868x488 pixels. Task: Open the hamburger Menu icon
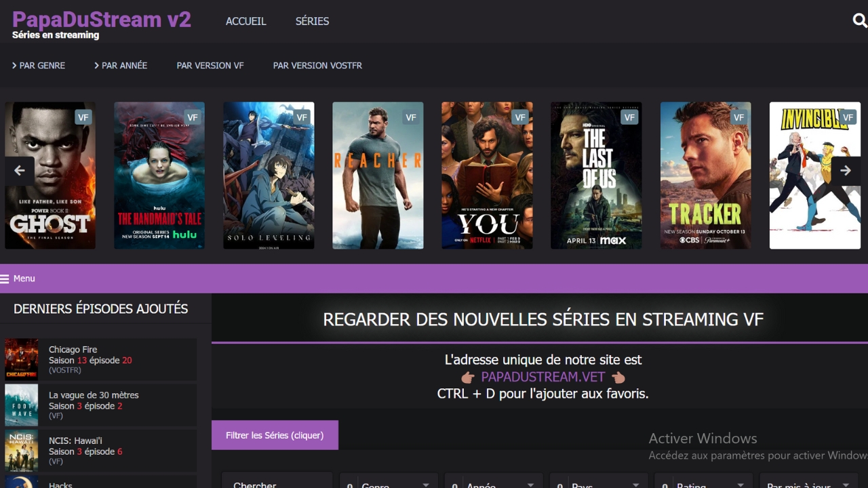point(5,279)
